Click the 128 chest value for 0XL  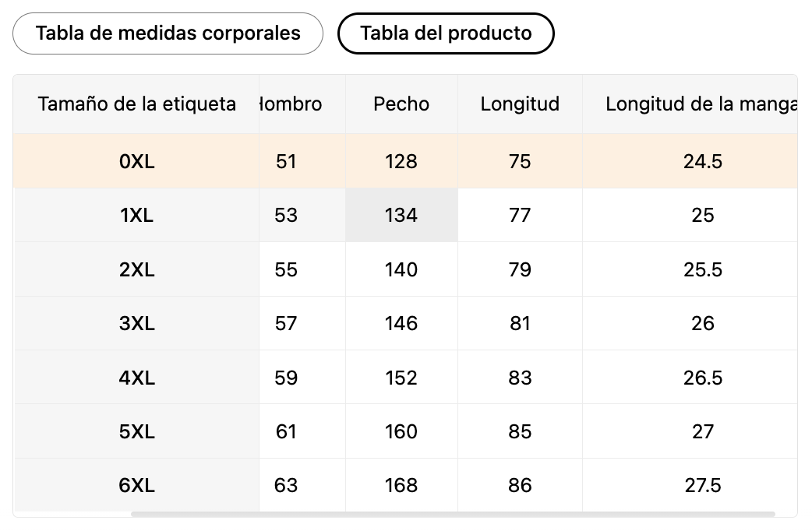click(x=401, y=161)
